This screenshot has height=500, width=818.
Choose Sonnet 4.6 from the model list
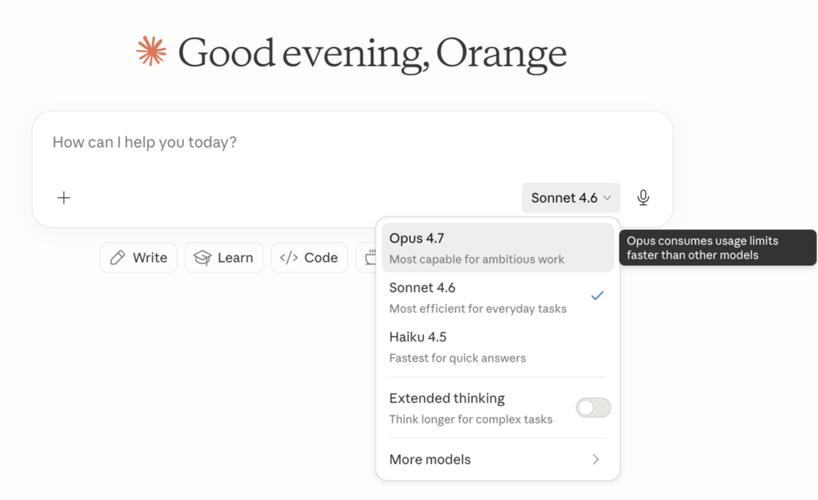pos(498,297)
